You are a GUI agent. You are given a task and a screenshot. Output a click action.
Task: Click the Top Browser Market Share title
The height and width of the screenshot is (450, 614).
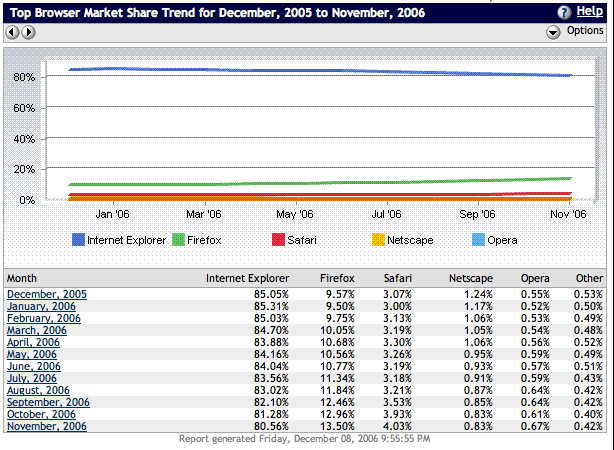point(217,13)
